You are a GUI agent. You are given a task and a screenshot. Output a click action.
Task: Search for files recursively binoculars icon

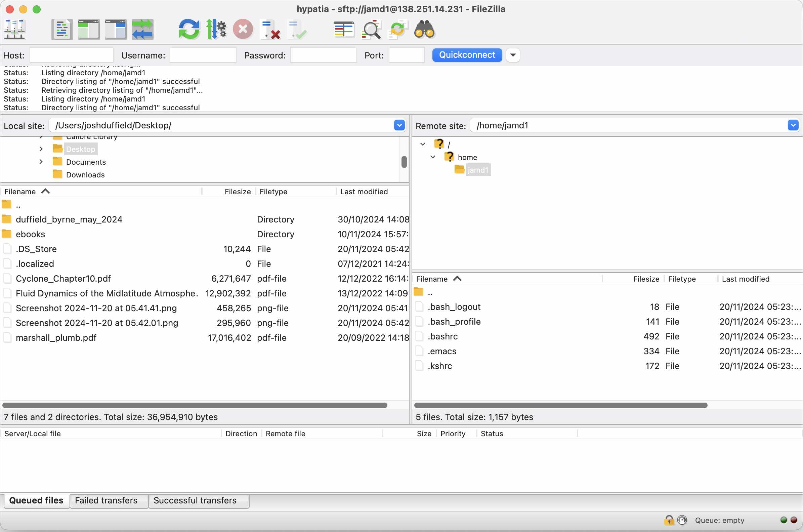pos(424,29)
